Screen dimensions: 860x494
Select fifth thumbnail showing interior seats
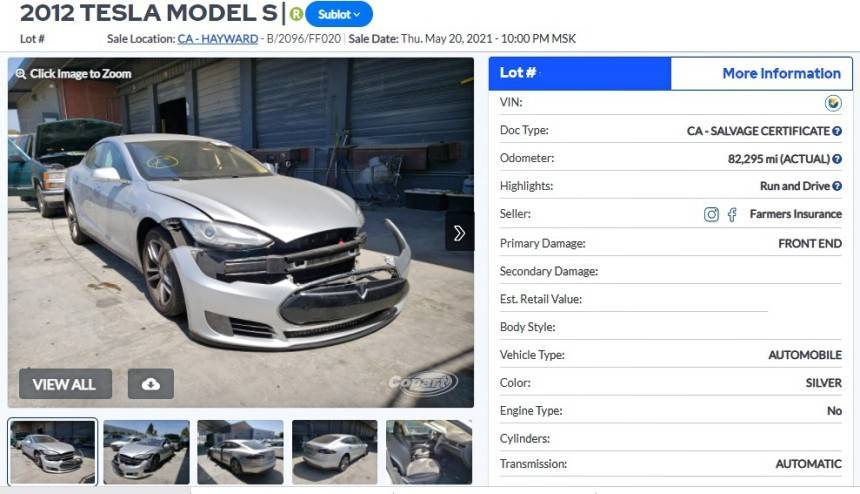429,452
